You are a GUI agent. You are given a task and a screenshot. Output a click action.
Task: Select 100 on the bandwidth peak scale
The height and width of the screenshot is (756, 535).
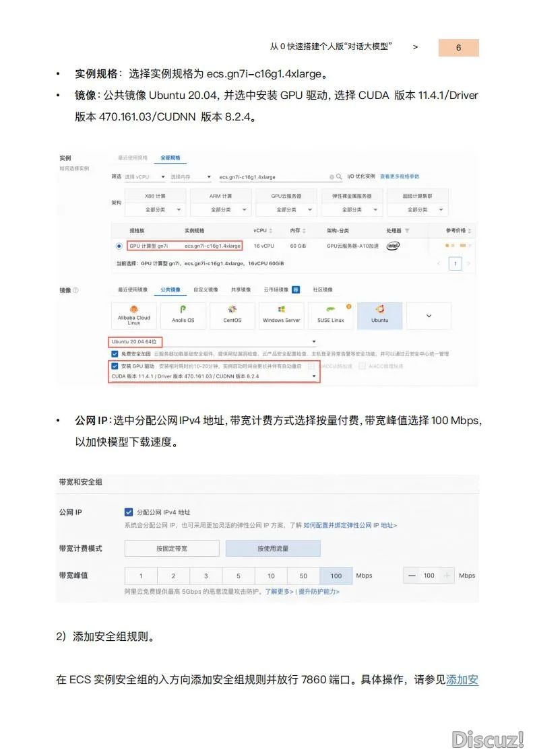point(336,576)
